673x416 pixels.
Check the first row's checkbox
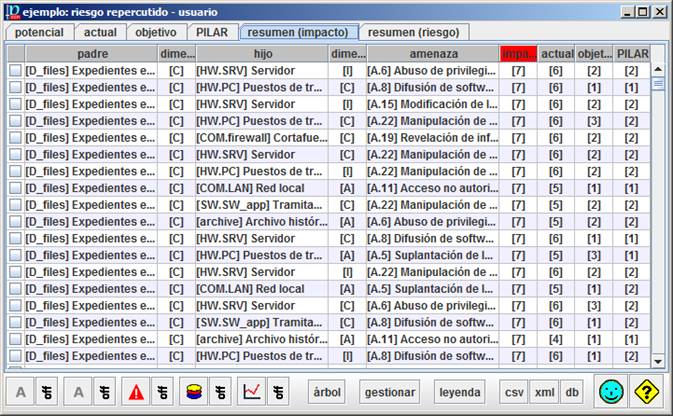15,71
